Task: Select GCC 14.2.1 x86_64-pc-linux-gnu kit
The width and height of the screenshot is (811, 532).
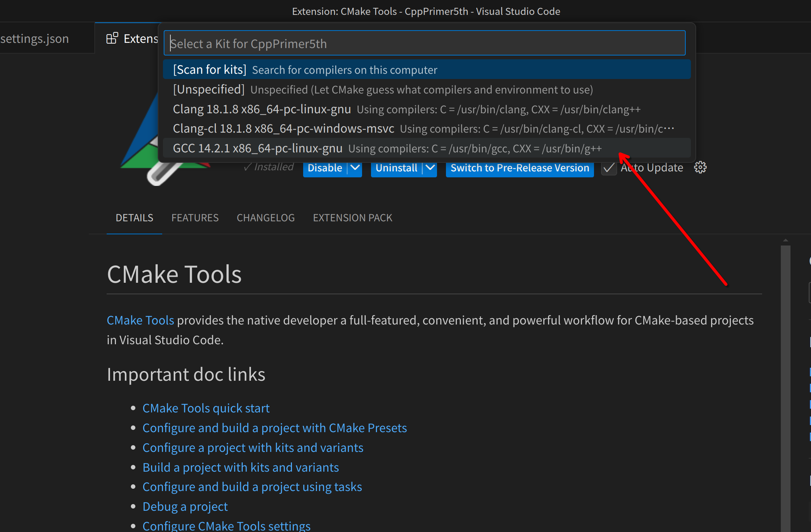Action: [x=427, y=148]
